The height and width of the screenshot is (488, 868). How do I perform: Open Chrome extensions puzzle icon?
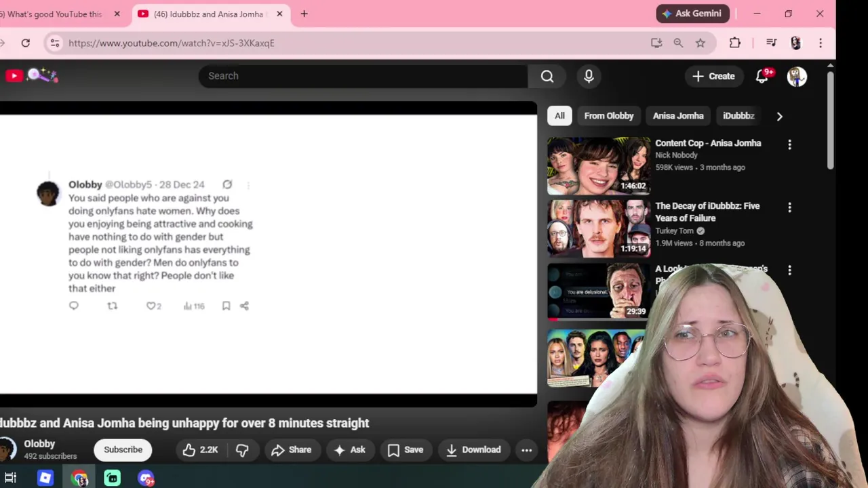pyautogui.click(x=735, y=43)
